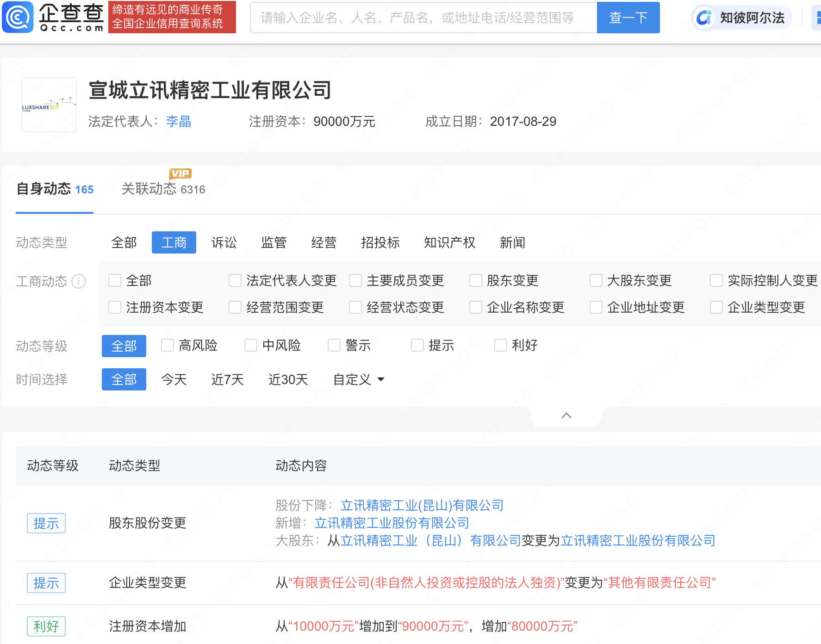This screenshot has height=644, width=821.
Task: Click the founding date 2017-08-29
Action: [523, 121]
